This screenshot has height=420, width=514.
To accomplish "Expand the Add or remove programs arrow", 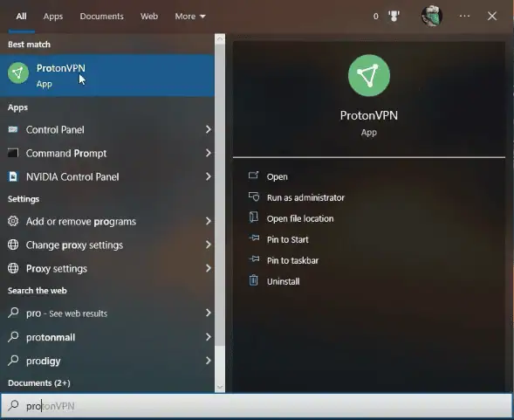I will click(209, 221).
